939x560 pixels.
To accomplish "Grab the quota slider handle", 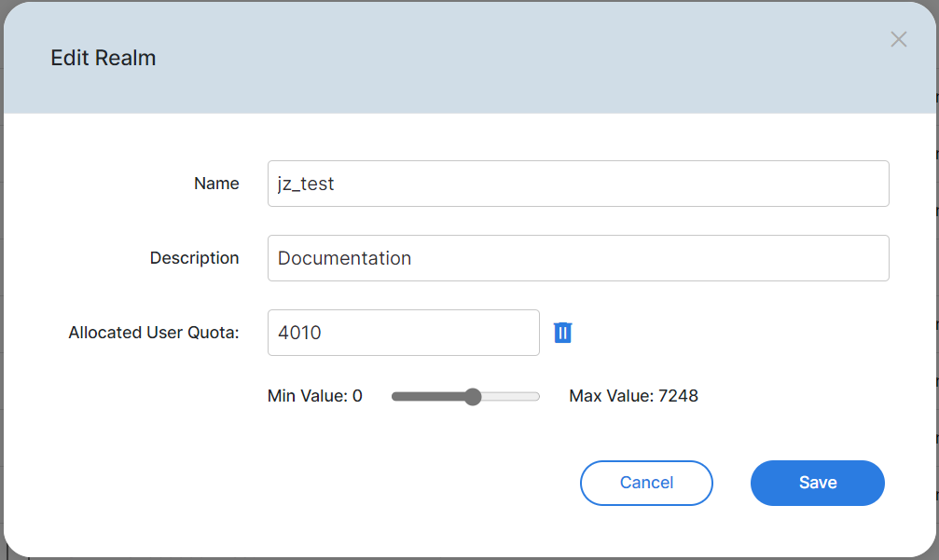I will pyautogui.click(x=472, y=397).
